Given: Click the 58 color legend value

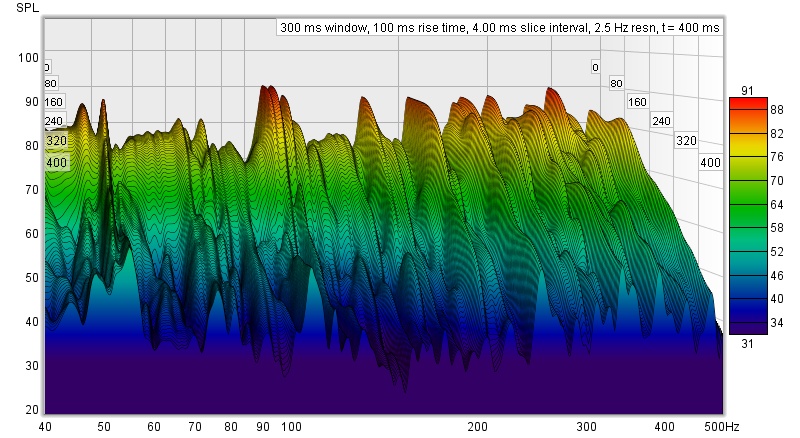Looking at the screenshot, I should pyautogui.click(x=777, y=228).
